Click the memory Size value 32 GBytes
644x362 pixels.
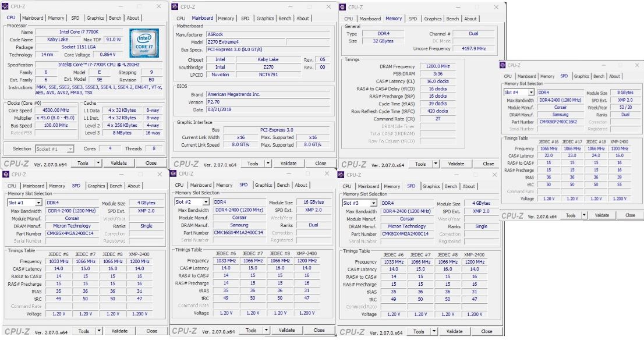[x=383, y=41]
